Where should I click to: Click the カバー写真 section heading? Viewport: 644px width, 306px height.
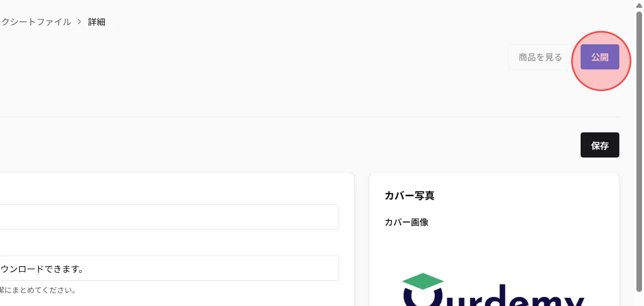click(x=410, y=195)
